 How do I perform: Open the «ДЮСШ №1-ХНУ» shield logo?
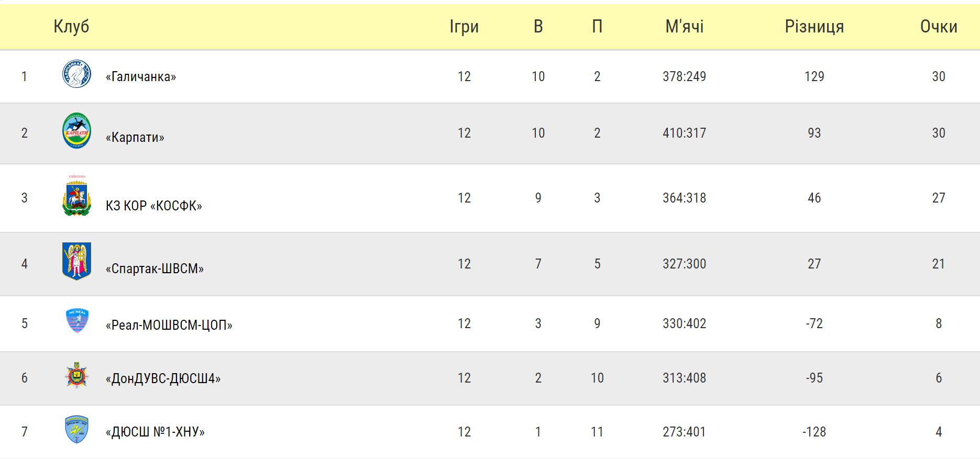point(76,430)
